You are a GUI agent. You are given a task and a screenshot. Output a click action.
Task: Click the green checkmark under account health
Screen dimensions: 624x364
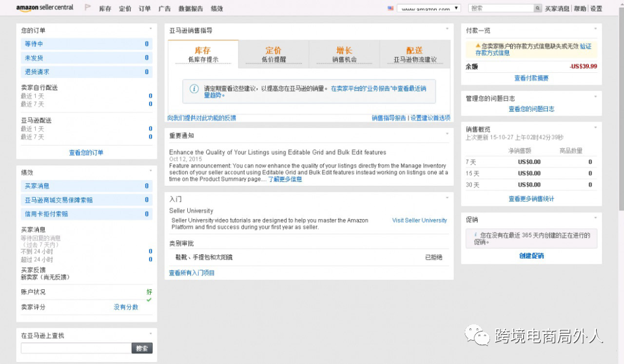[x=149, y=300]
